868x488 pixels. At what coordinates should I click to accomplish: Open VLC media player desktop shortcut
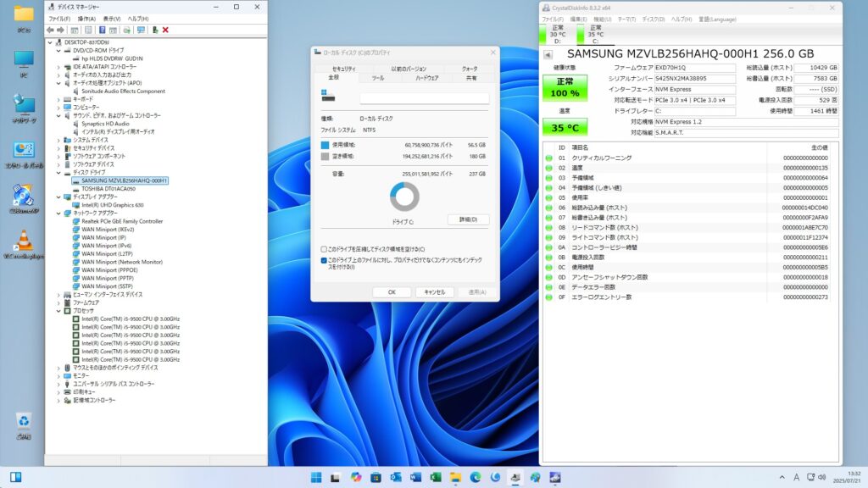click(x=24, y=242)
